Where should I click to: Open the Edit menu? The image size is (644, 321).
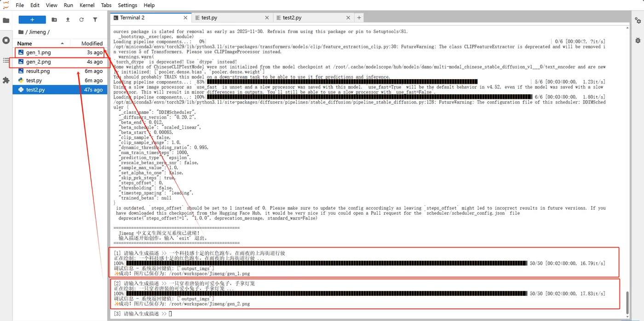tap(35, 5)
